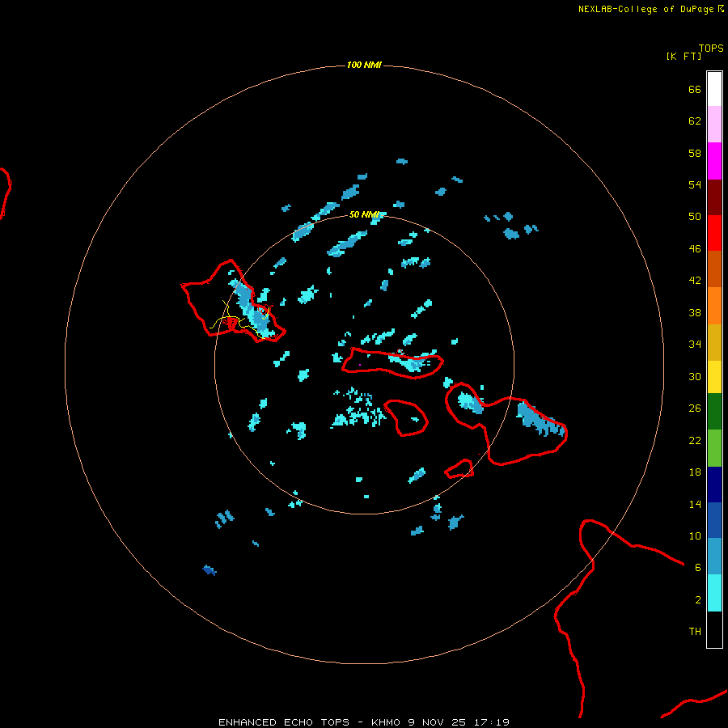Select the legend value 26
Viewport: 728px width, 728px height.
695,408
